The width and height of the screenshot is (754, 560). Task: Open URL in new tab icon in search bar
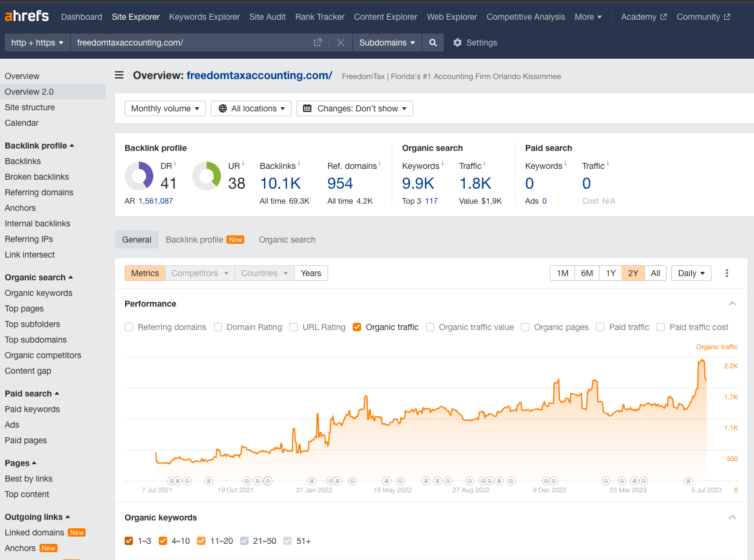(x=317, y=43)
